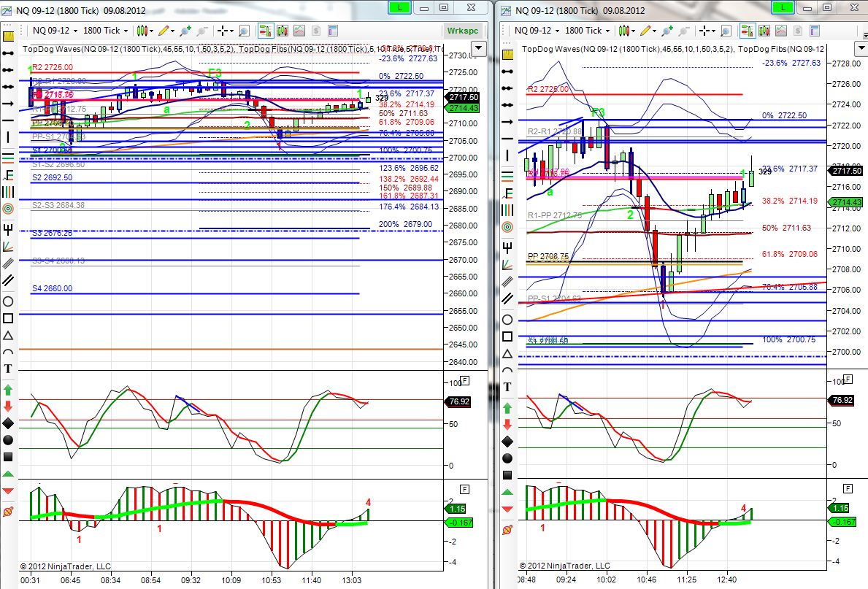Click the Wrkspc button in left window
The height and width of the screenshot is (589, 868).
462,31
